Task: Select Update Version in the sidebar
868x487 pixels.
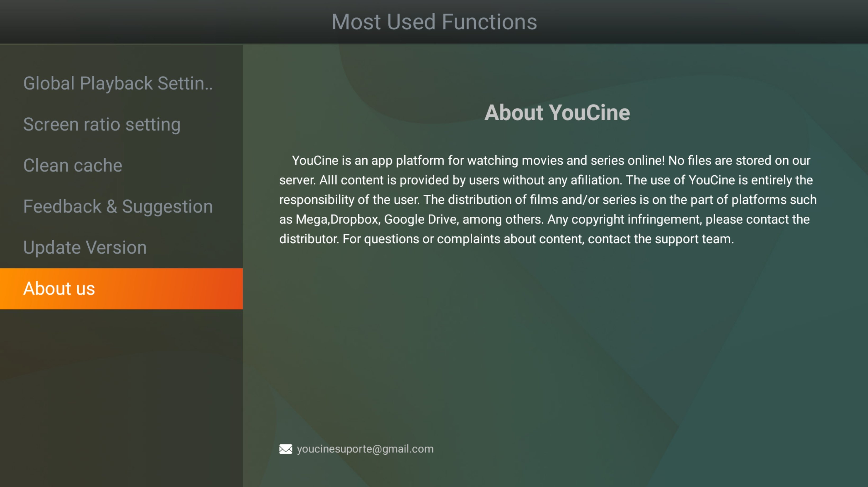Action: pyautogui.click(x=121, y=248)
